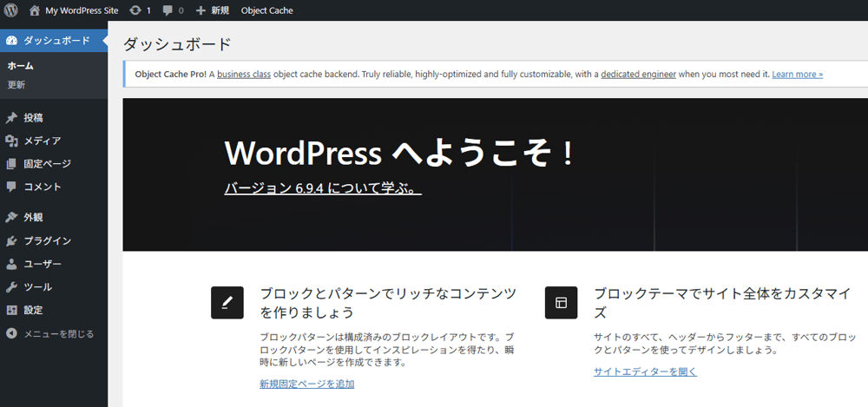Open the プラグイン menu
This screenshot has height=407, width=868.
(47, 241)
